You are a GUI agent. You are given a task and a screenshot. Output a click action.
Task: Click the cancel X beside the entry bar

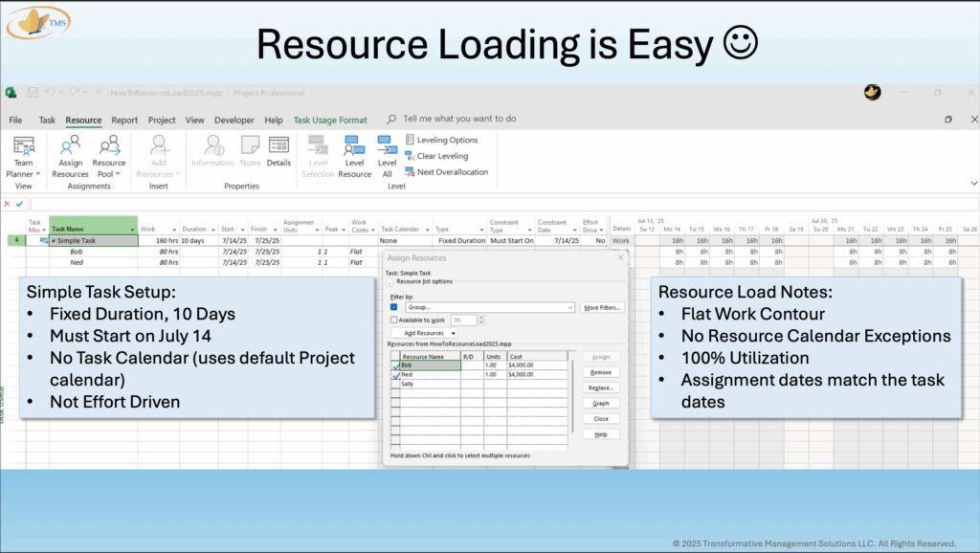[7, 204]
